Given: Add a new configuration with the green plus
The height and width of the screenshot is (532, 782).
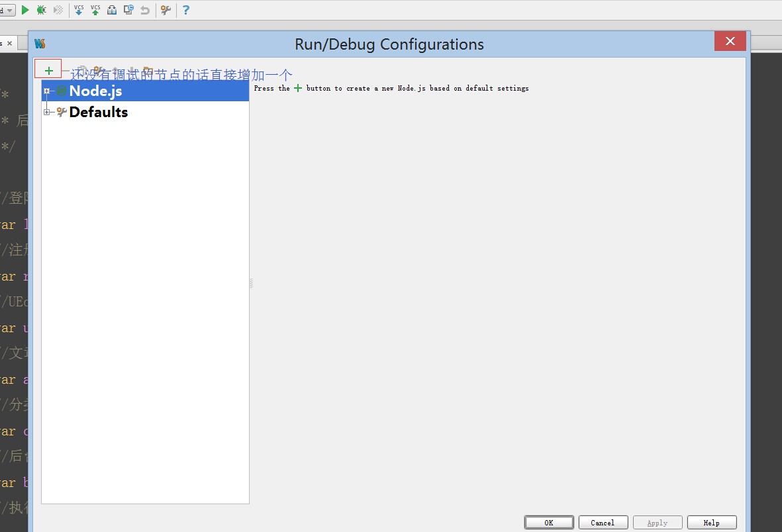Looking at the screenshot, I should coord(48,70).
